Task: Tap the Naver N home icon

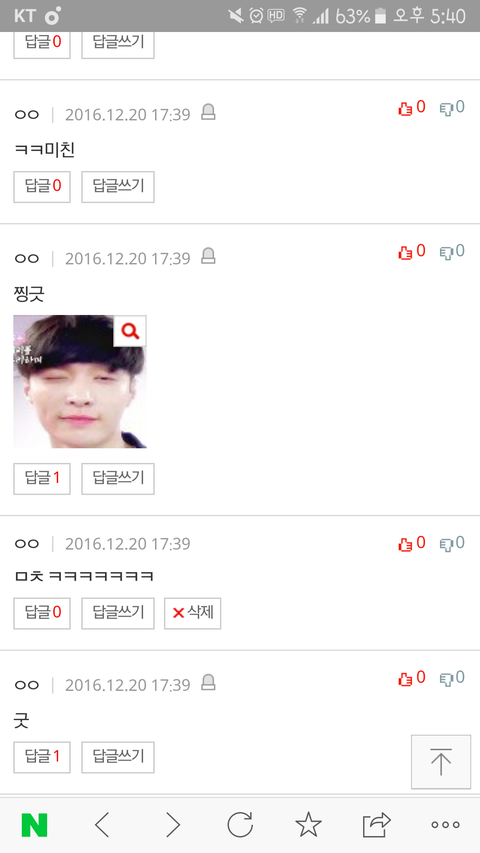Action: [x=34, y=825]
